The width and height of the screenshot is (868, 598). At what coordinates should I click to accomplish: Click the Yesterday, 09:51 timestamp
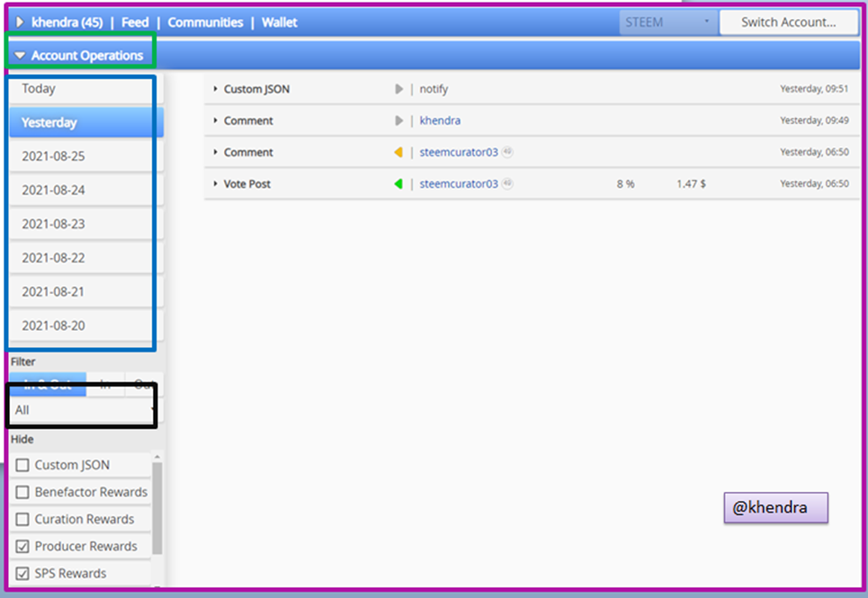point(814,88)
